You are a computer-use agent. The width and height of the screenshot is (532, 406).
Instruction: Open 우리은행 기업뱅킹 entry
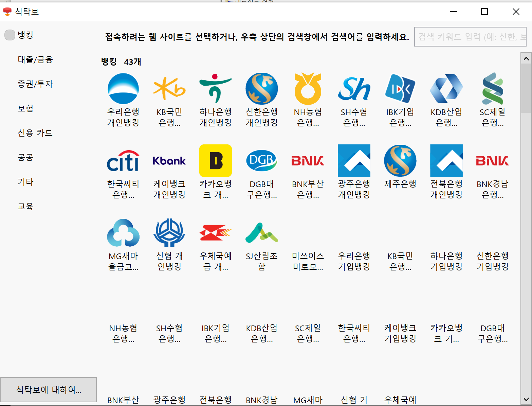click(x=354, y=261)
